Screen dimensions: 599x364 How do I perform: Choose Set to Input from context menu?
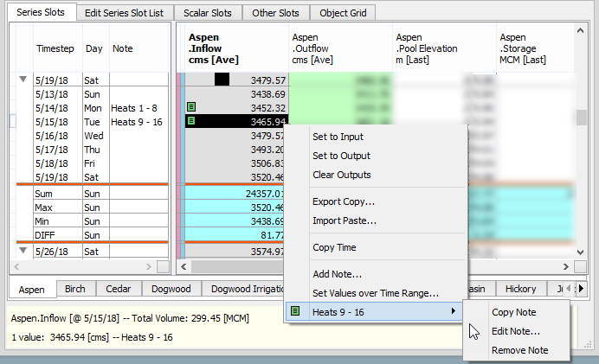point(338,137)
